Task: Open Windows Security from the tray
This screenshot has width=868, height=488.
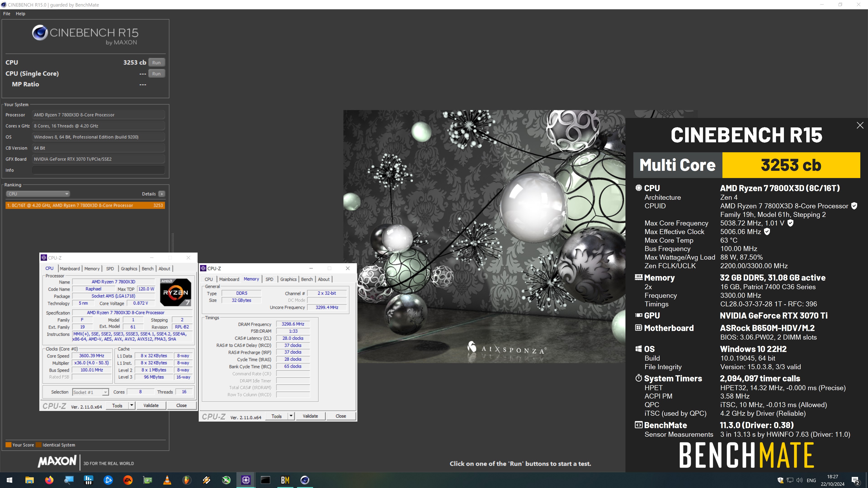Action: click(780, 480)
